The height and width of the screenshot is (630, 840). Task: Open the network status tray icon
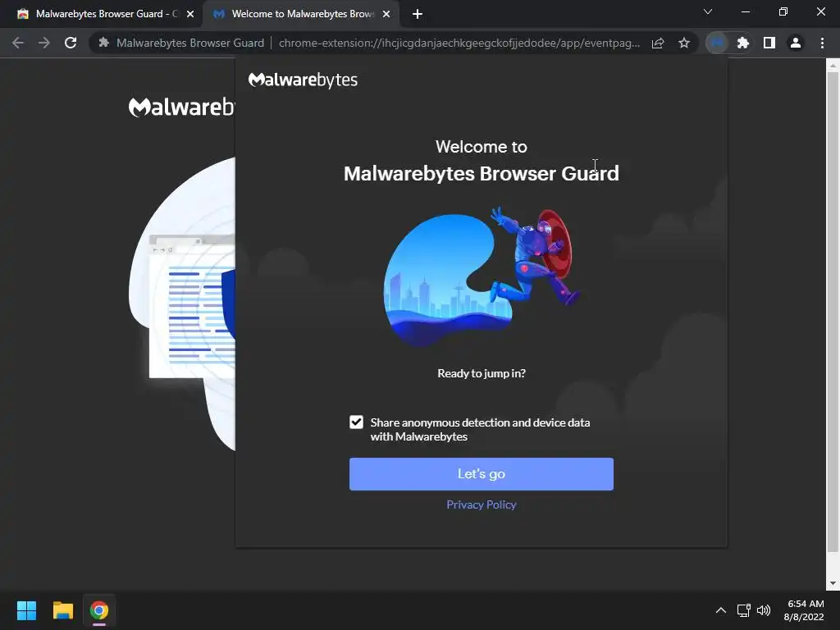coord(743,610)
